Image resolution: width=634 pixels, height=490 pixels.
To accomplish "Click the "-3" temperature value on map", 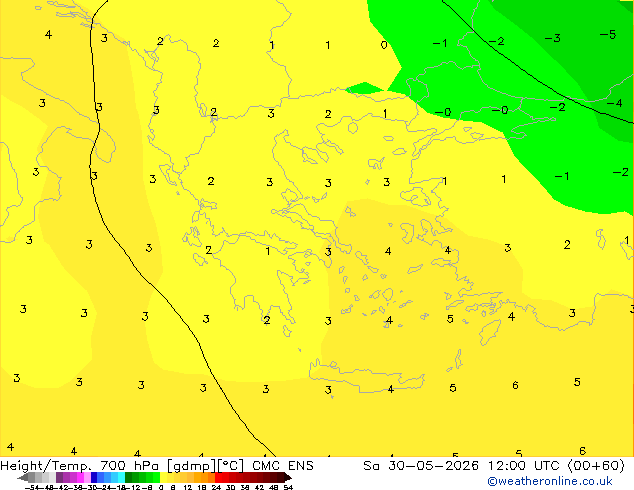I will [552, 38].
